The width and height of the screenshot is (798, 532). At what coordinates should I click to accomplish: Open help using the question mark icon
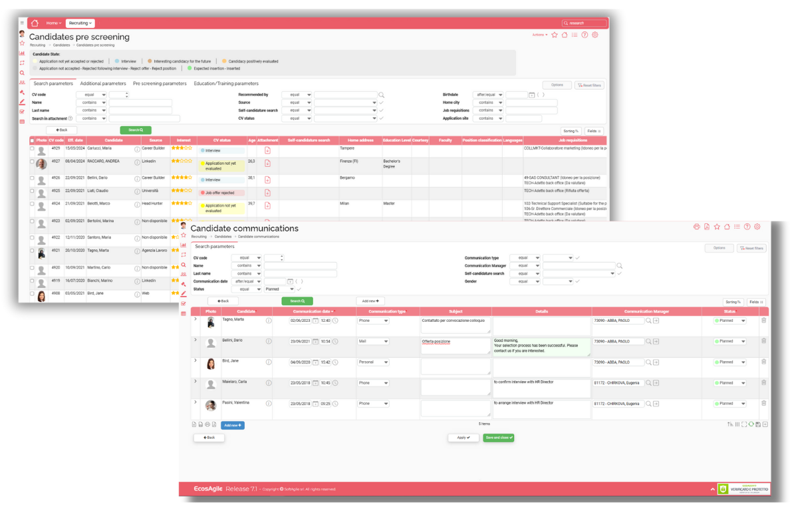tap(747, 226)
